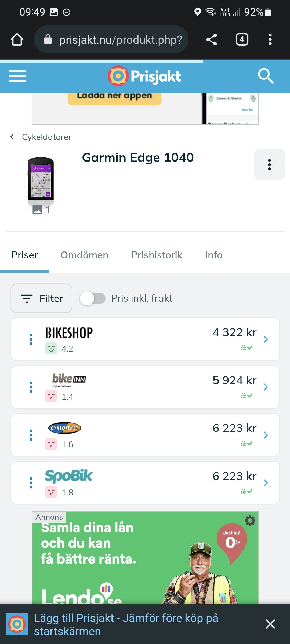The height and width of the screenshot is (644, 290).
Task: Open the Info tab
Action: 214,255
